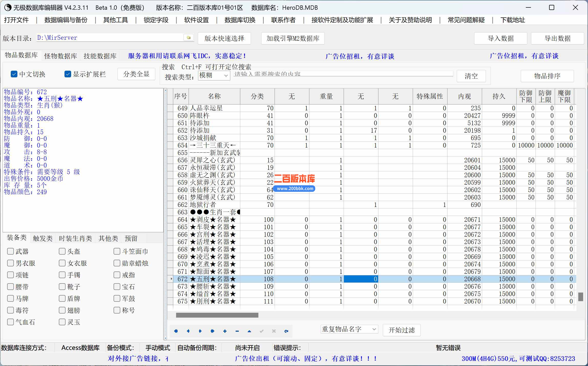588x366 pixels.
Task: Check the 称号 category box
Action: tap(117, 310)
